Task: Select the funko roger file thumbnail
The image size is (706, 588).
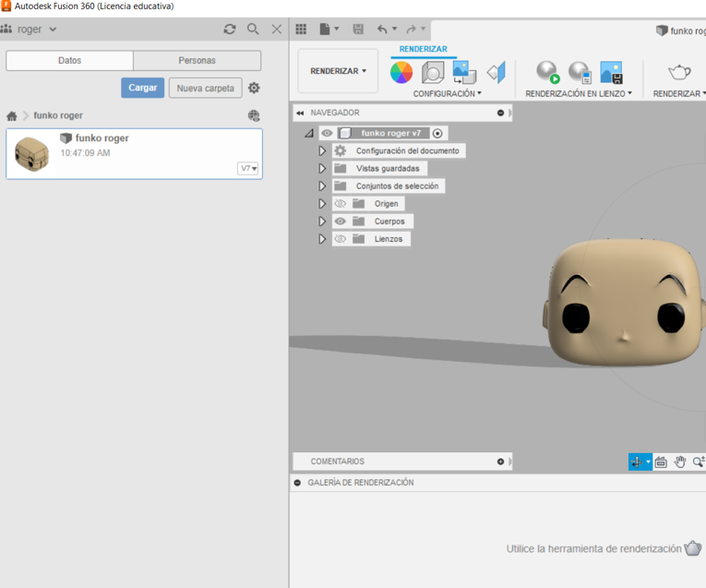Action: [32, 154]
